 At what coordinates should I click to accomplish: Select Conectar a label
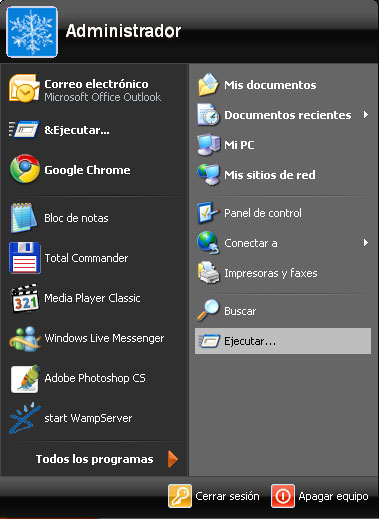[251, 243]
